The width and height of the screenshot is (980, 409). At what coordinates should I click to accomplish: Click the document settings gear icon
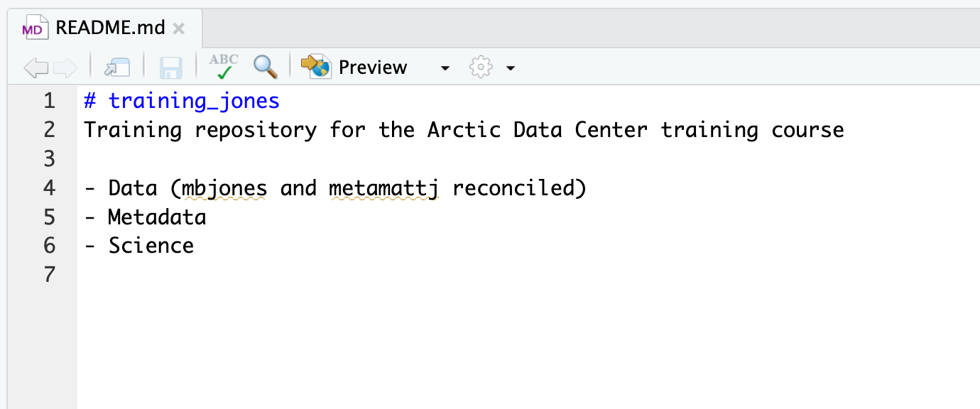(x=481, y=67)
